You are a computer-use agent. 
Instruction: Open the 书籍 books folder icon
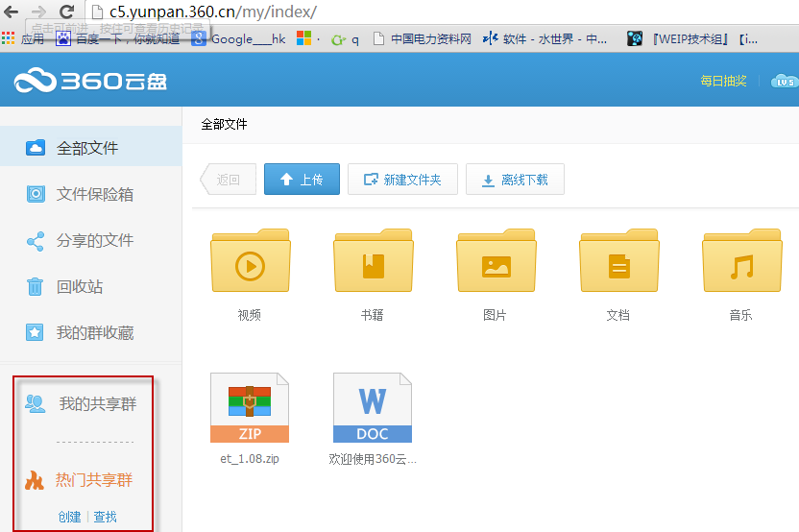click(x=373, y=260)
